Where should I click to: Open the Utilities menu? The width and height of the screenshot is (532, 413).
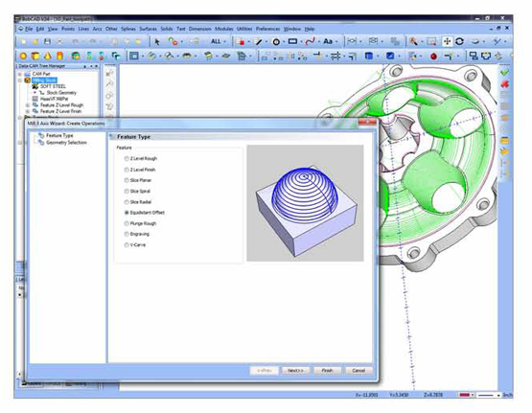click(244, 29)
